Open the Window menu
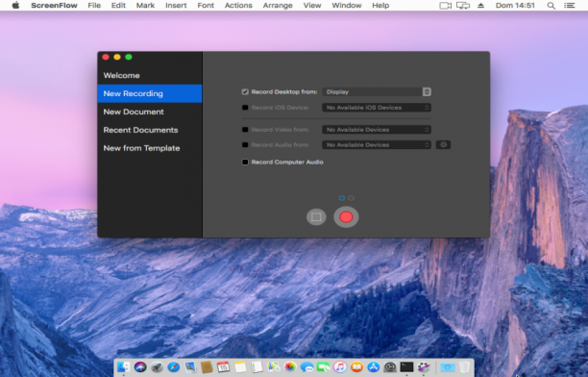Image resolution: width=588 pixels, height=377 pixels. click(x=347, y=6)
